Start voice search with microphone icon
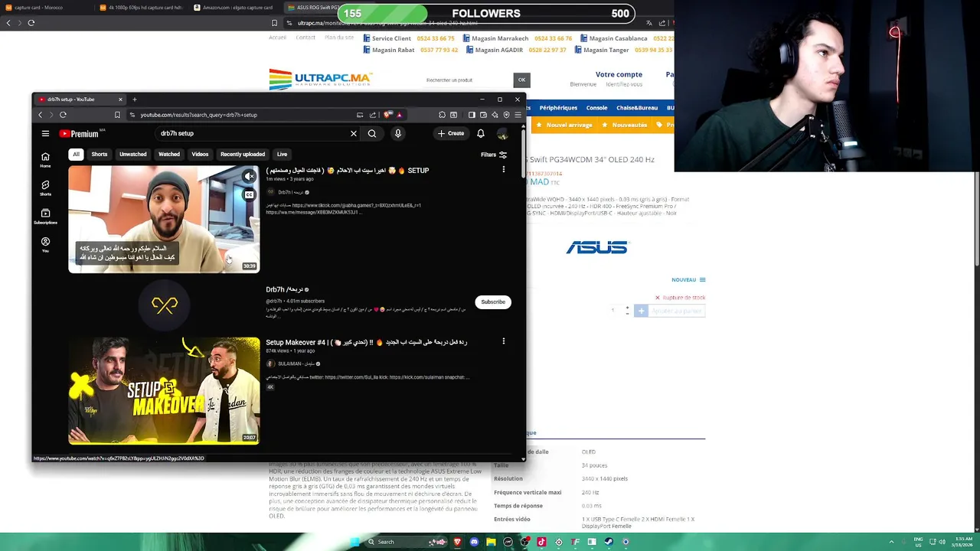The width and height of the screenshot is (980, 551). pyautogui.click(x=397, y=133)
